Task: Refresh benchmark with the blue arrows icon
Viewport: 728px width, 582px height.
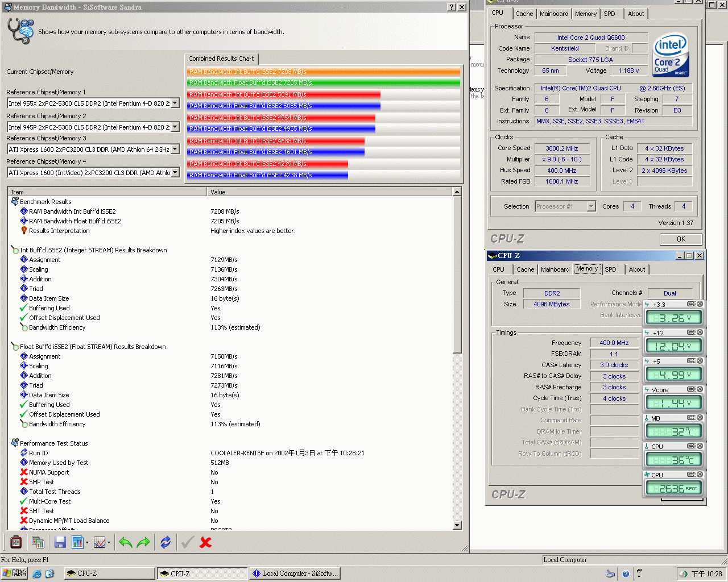Action: [x=166, y=542]
